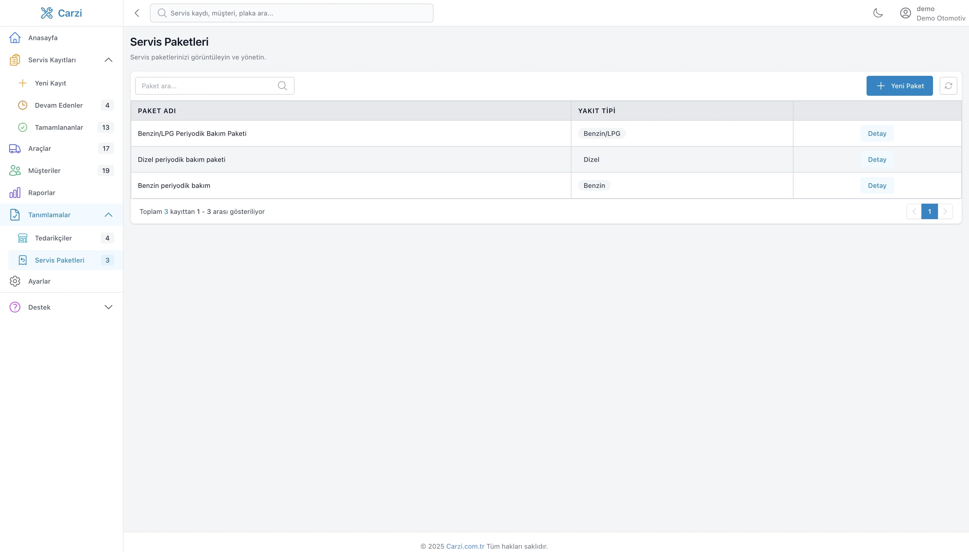Collapse the Servis Kayıtları chevron
The height and width of the screenshot is (560, 969).
coord(109,60)
